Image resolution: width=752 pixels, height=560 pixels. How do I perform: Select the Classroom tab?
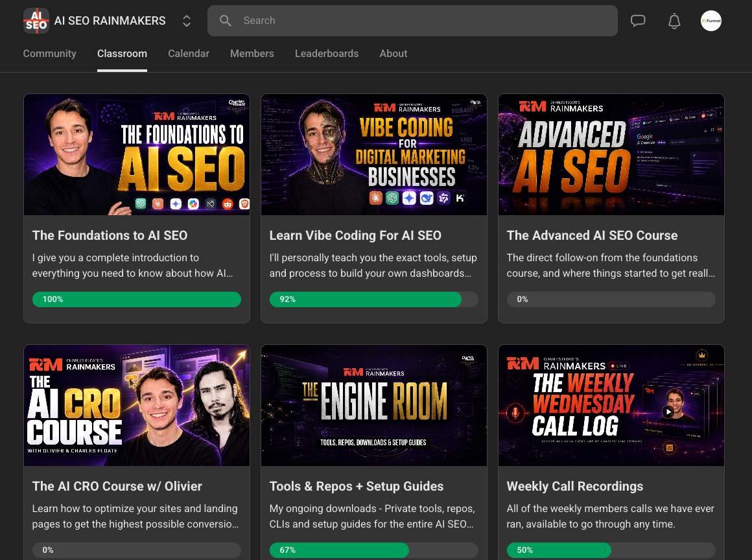coord(122,54)
